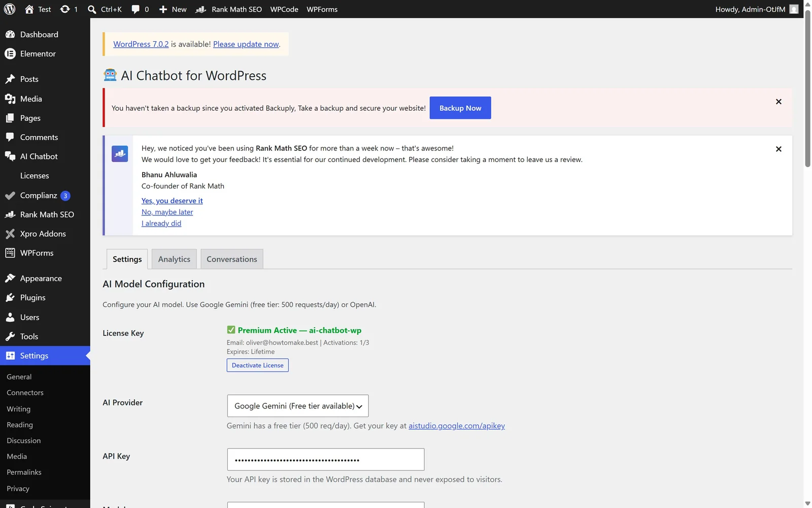Click the Please update now link

(x=246, y=44)
